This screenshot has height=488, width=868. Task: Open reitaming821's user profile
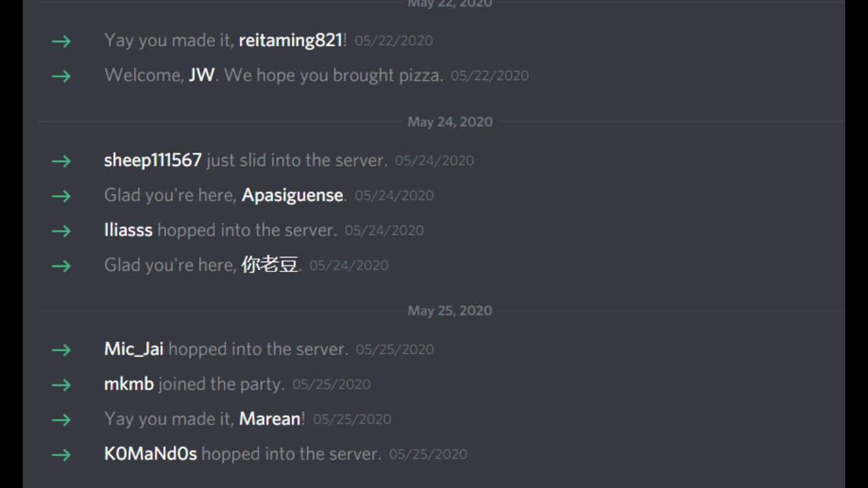pos(290,41)
